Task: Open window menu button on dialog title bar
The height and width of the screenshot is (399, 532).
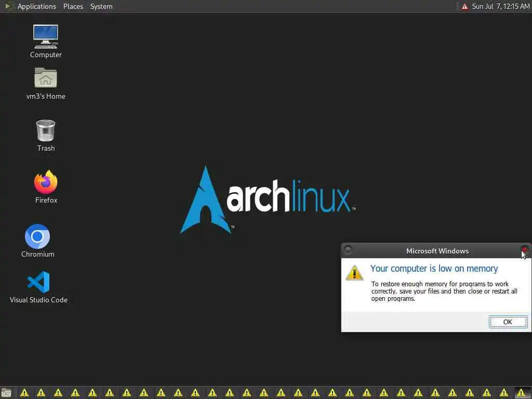Action: [x=348, y=250]
